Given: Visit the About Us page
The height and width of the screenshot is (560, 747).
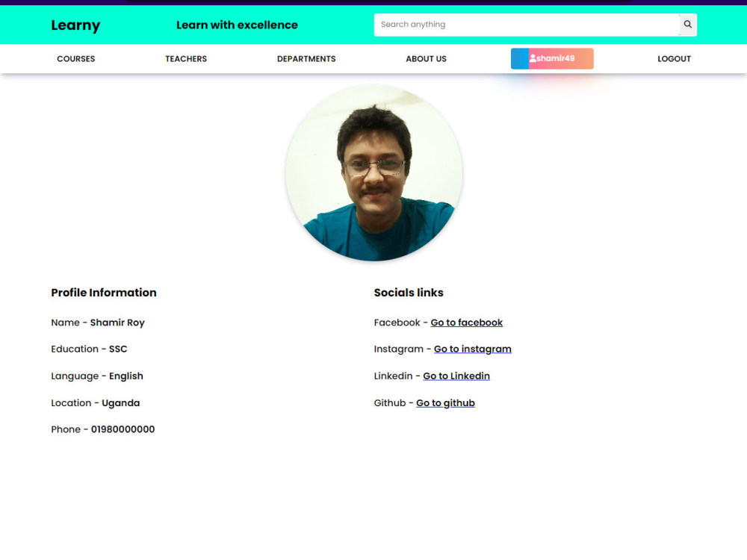Looking at the screenshot, I should [426, 58].
